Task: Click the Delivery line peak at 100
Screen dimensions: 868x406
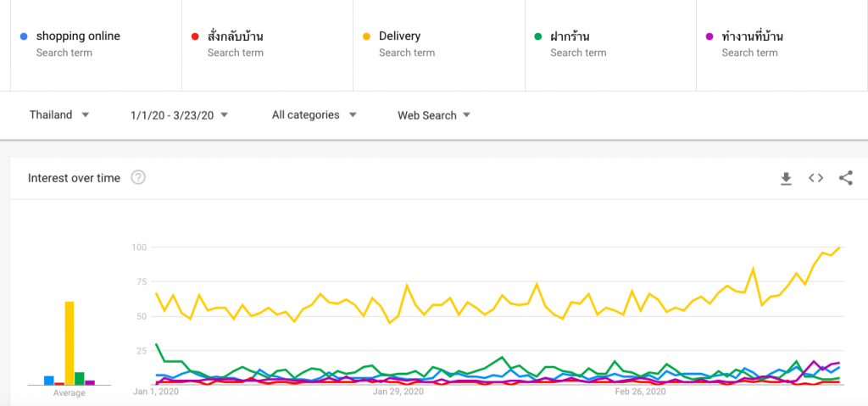Action: (x=840, y=247)
